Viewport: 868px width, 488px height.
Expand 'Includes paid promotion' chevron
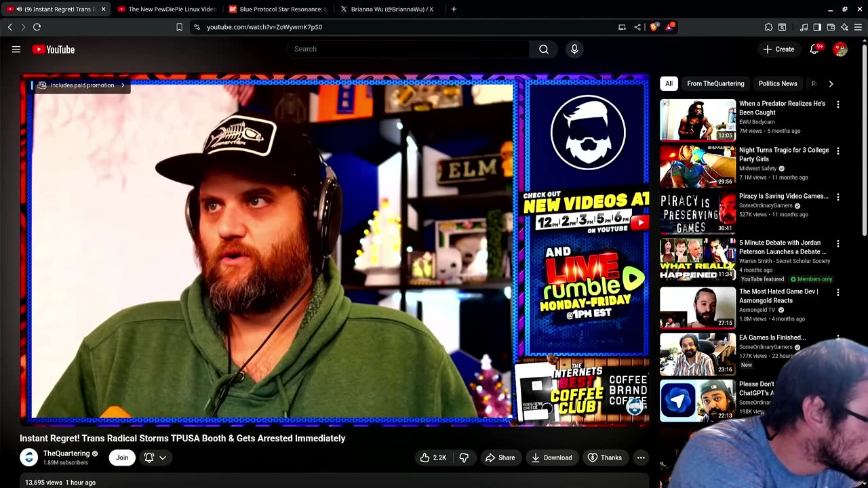point(123,85)
